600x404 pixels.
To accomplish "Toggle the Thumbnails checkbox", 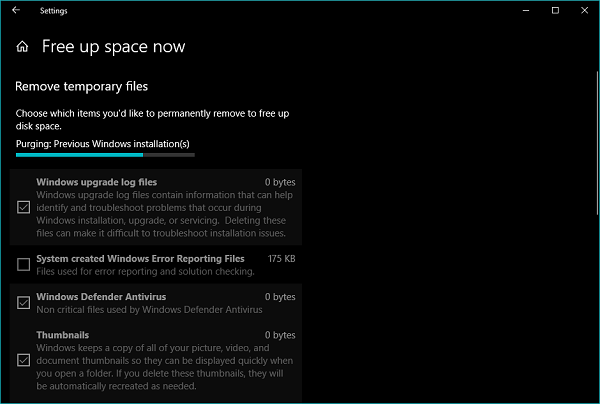I will pos(24,360).
